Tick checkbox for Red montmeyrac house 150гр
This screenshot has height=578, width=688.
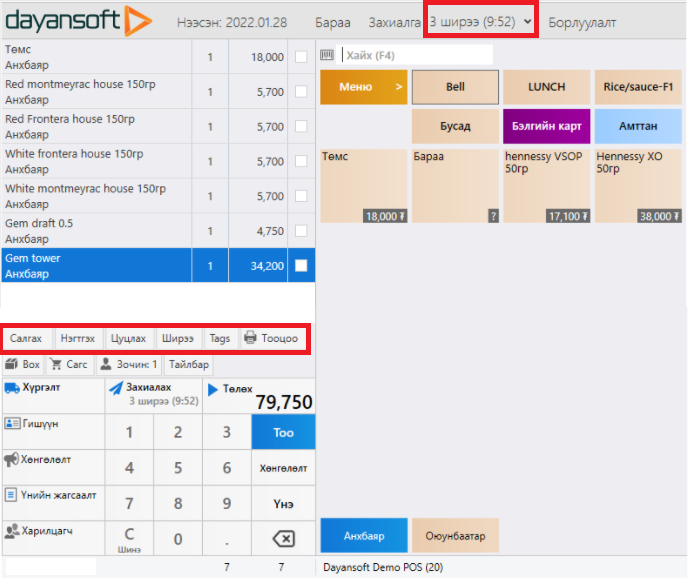point(301,91)
